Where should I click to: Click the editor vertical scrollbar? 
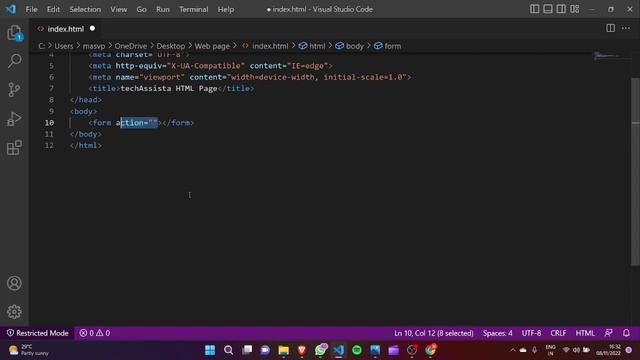tap(635, 171)
